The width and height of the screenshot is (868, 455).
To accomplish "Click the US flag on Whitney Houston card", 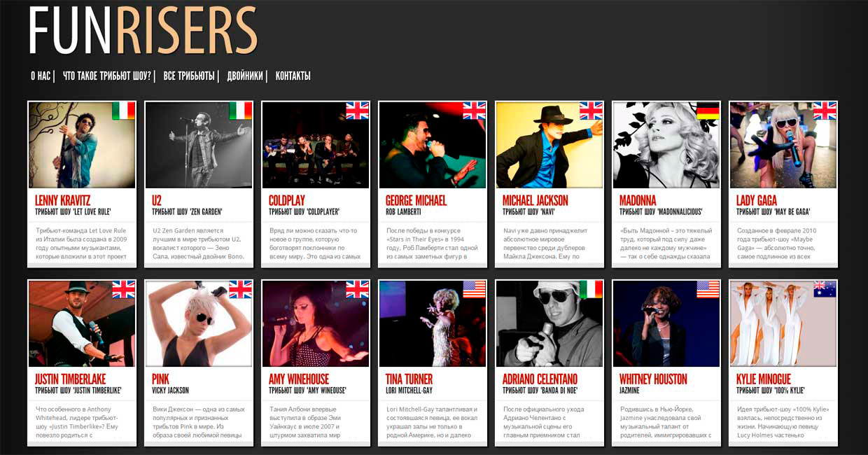I will [708, 290].
